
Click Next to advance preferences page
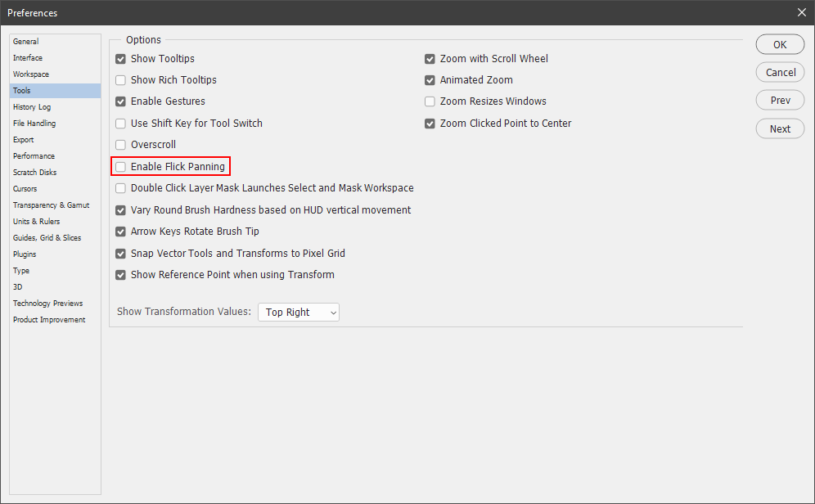coord(780,128)
